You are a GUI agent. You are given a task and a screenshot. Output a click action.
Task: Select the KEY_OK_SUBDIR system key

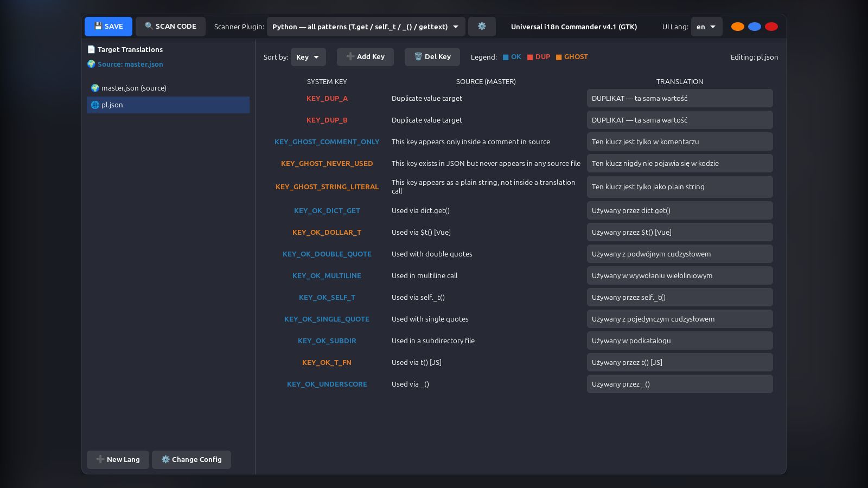(x=327, y=341)
